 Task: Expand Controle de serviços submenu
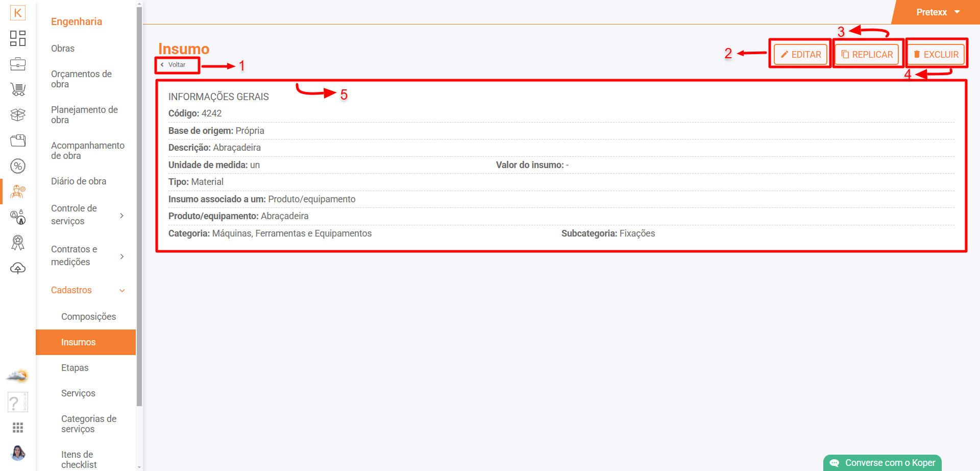[x=121, y=215]
